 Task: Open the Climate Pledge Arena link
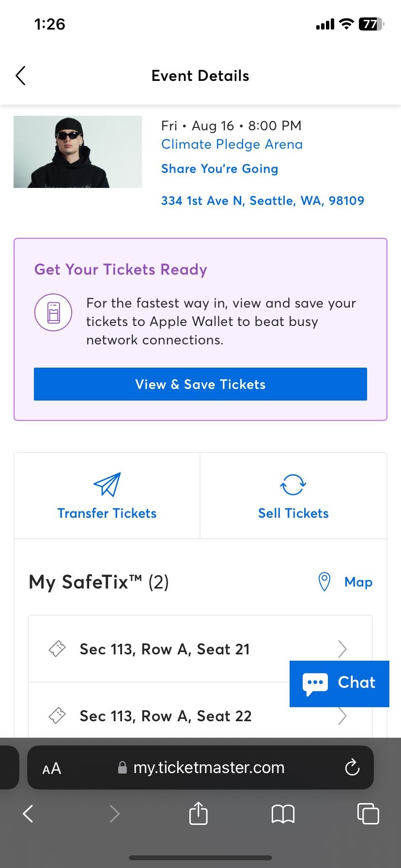232,144
